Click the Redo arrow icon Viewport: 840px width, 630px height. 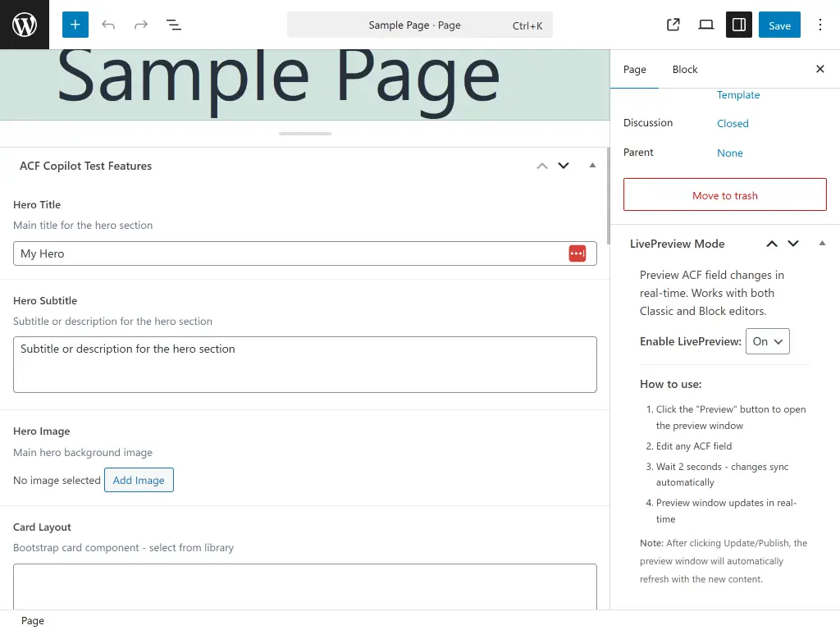pos(141,25)
